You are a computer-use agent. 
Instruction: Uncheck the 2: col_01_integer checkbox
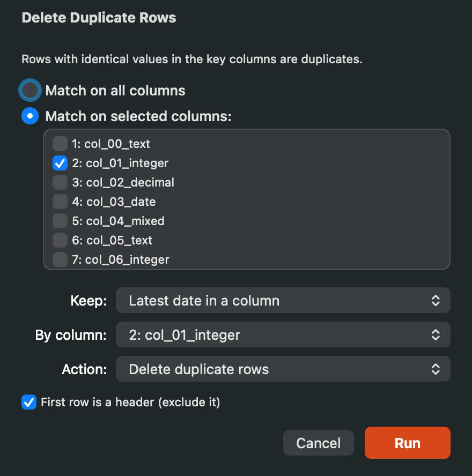click(x=60, y=163)
